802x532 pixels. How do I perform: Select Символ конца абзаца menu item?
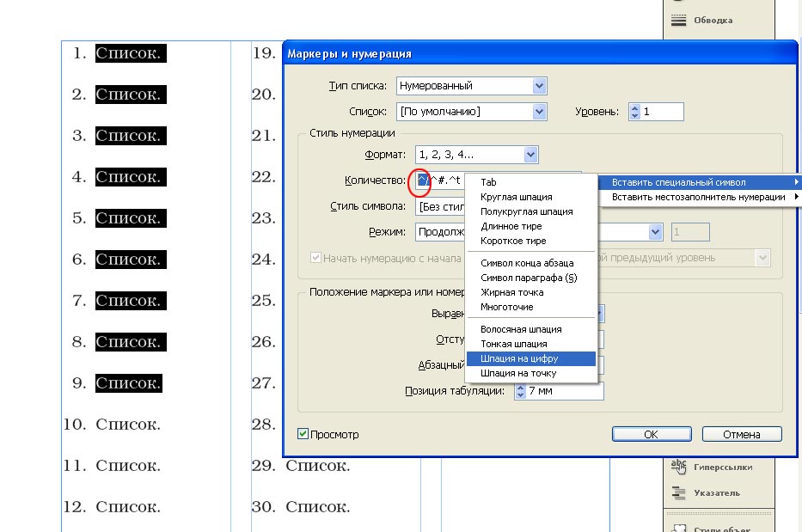(531, 263)
